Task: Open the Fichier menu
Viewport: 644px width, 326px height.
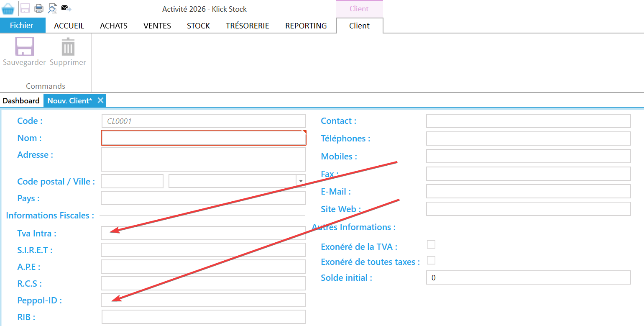Action: pyautogui.click(x=22, y=26)
